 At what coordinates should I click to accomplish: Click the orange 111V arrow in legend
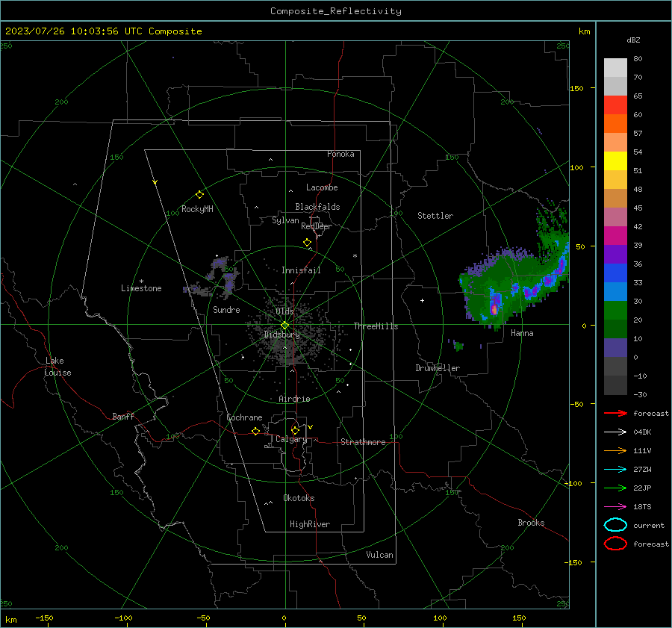[x=615, y=450]
